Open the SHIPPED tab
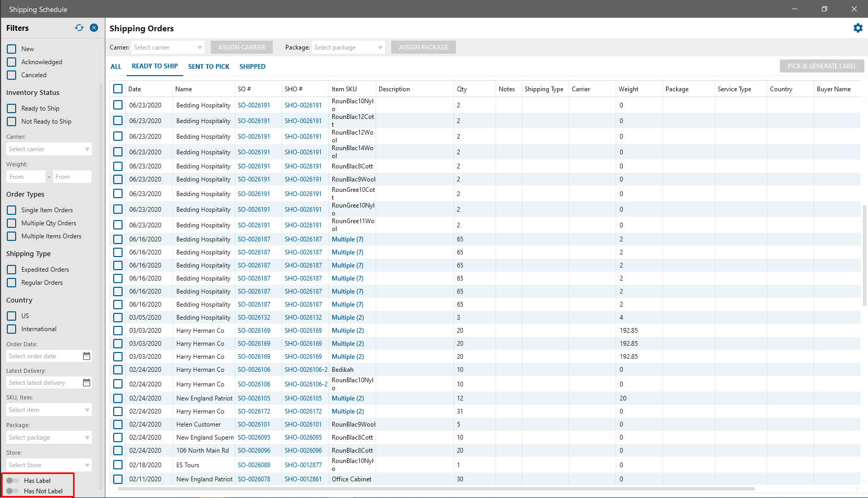This screenshot has height=498, width=868. click(252, 67)
